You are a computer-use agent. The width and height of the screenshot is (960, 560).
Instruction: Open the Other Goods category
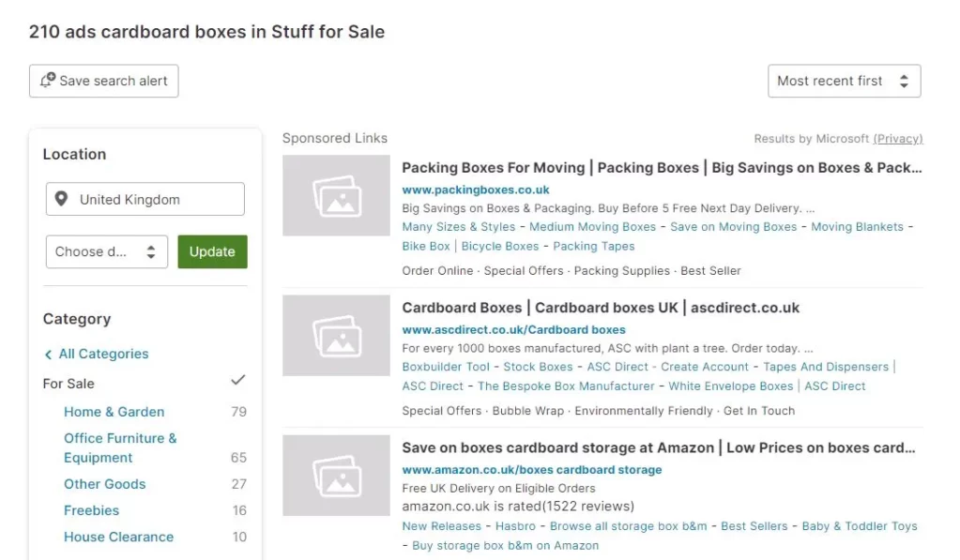click(104, 484)
